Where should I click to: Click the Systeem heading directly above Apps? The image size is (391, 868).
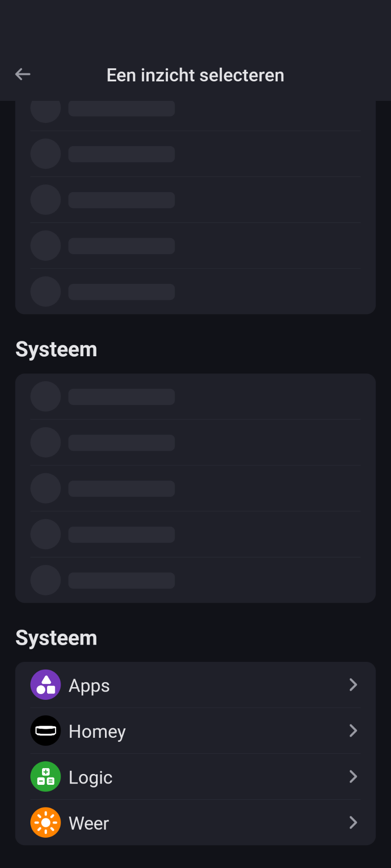[56, 638]
